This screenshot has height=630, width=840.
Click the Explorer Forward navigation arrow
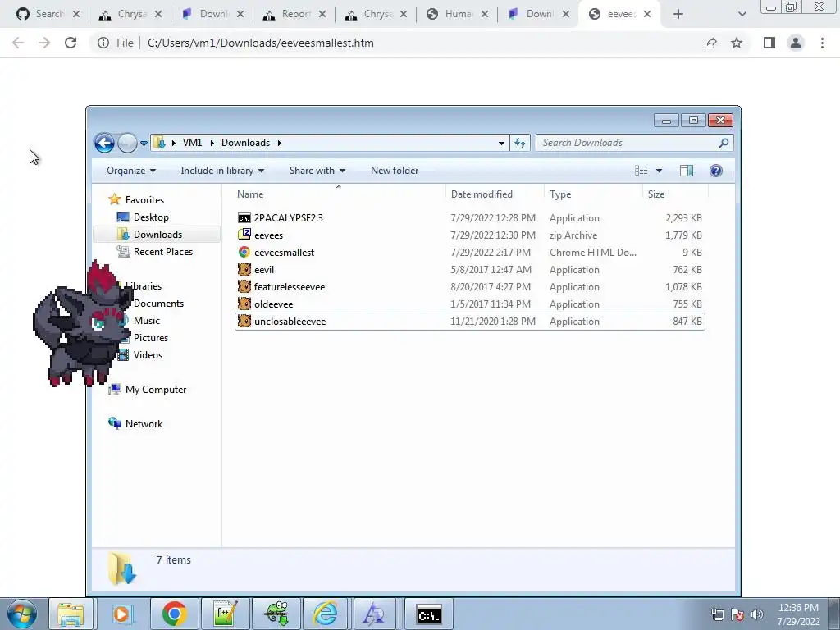[127, 143]
